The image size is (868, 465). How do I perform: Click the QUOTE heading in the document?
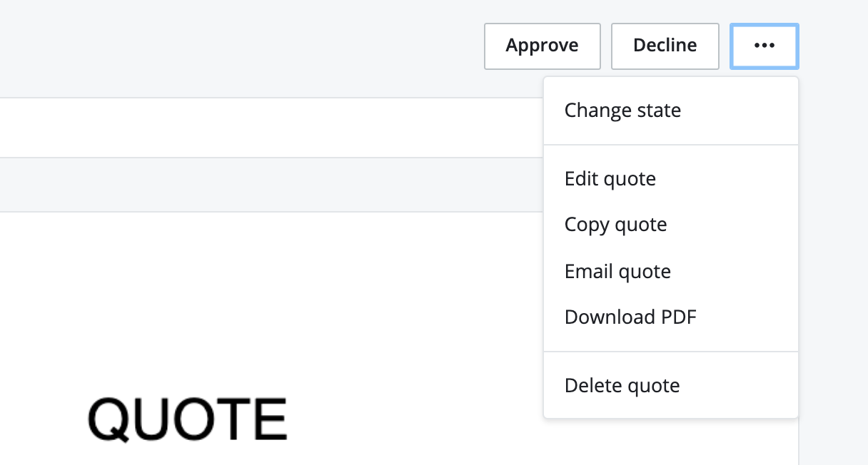point(187,419)
